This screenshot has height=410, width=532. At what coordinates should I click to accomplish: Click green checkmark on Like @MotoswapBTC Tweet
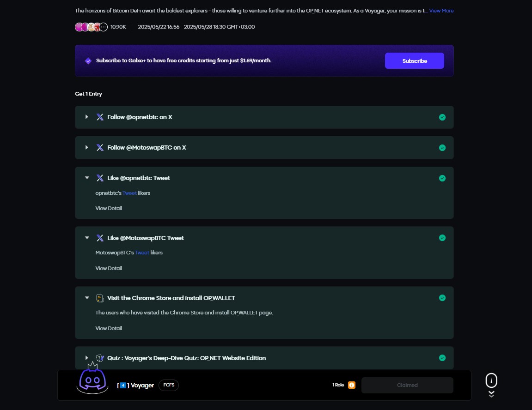tap(442, 238)
